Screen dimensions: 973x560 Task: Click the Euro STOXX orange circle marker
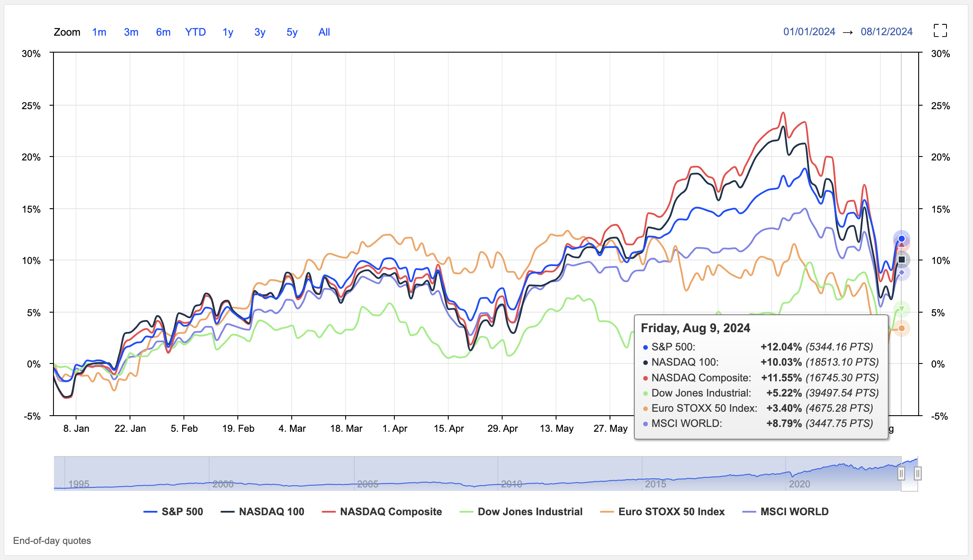point(901,328)
